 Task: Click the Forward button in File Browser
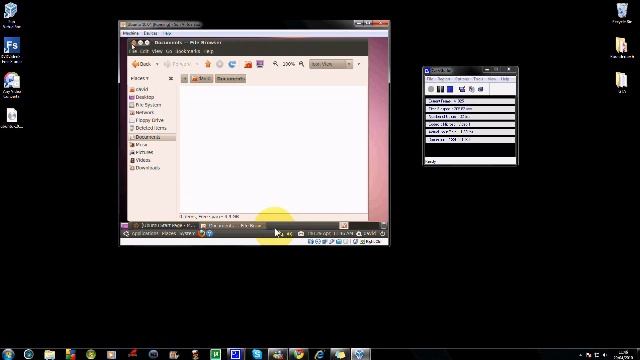tap(177, 64)
